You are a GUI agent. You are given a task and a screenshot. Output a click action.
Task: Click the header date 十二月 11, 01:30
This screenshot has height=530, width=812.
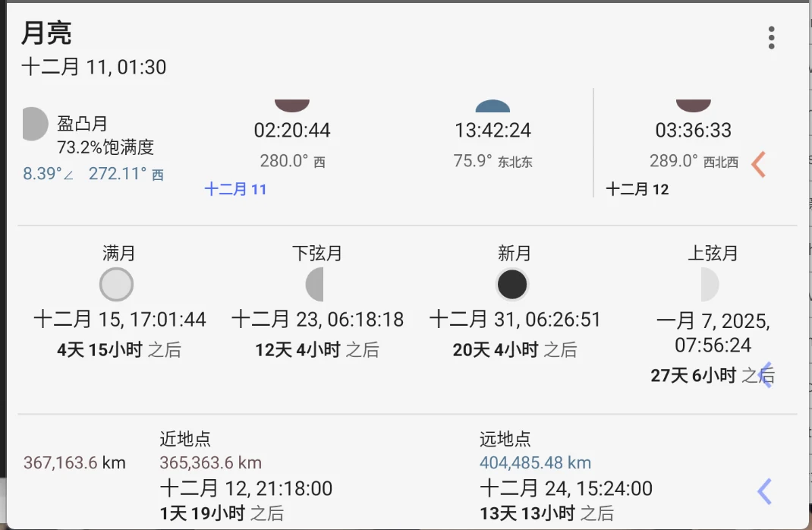pos(93,68)
